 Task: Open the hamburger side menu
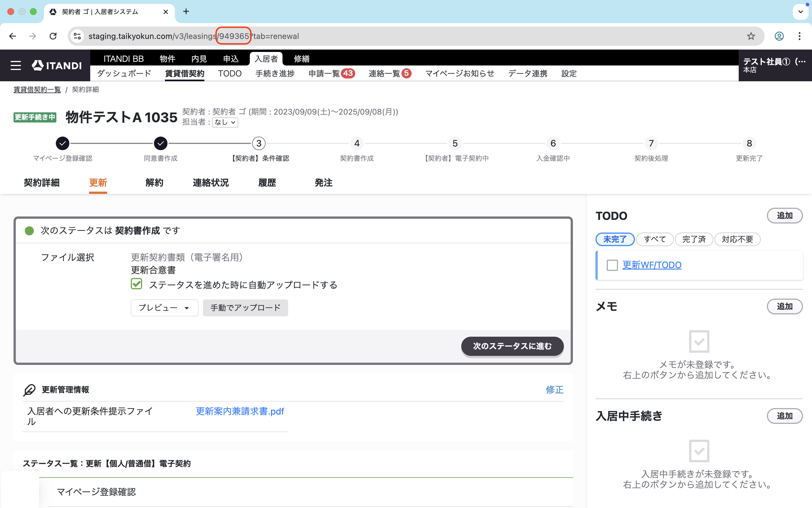coord(16,65)
